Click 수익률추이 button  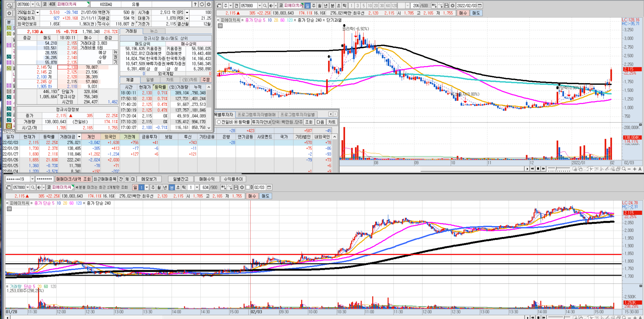click(233, 179)
